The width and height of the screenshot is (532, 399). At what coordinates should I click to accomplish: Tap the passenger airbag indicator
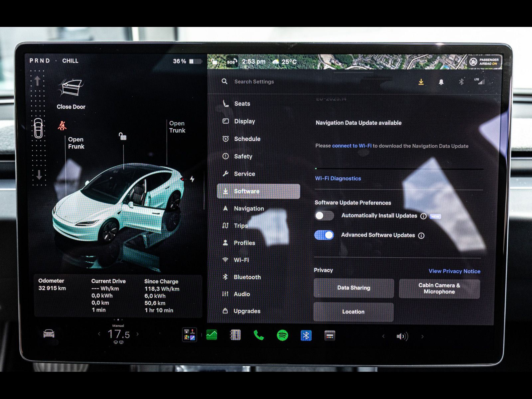484,62
